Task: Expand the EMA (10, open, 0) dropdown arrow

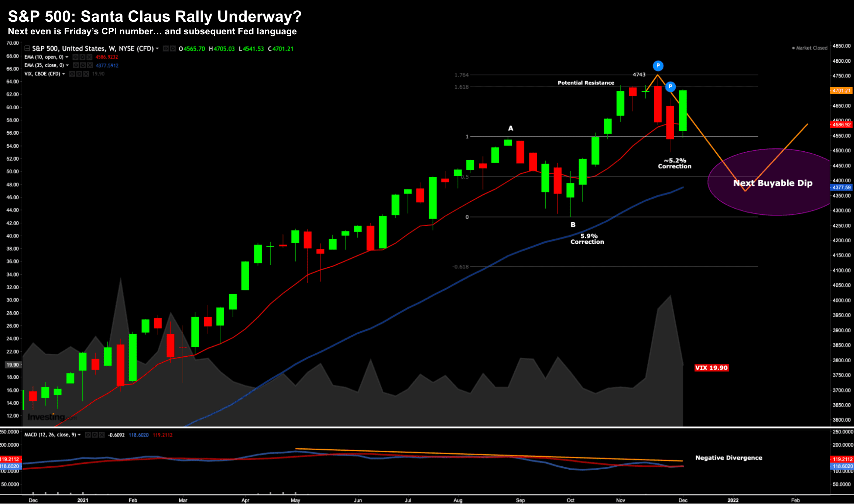Action: pyautogui.click(x=67, y=57)
